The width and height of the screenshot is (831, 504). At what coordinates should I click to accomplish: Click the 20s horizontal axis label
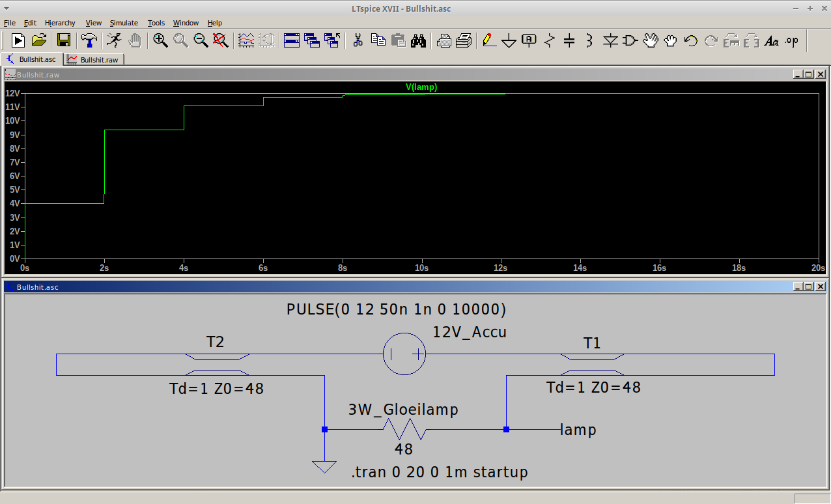818,268
